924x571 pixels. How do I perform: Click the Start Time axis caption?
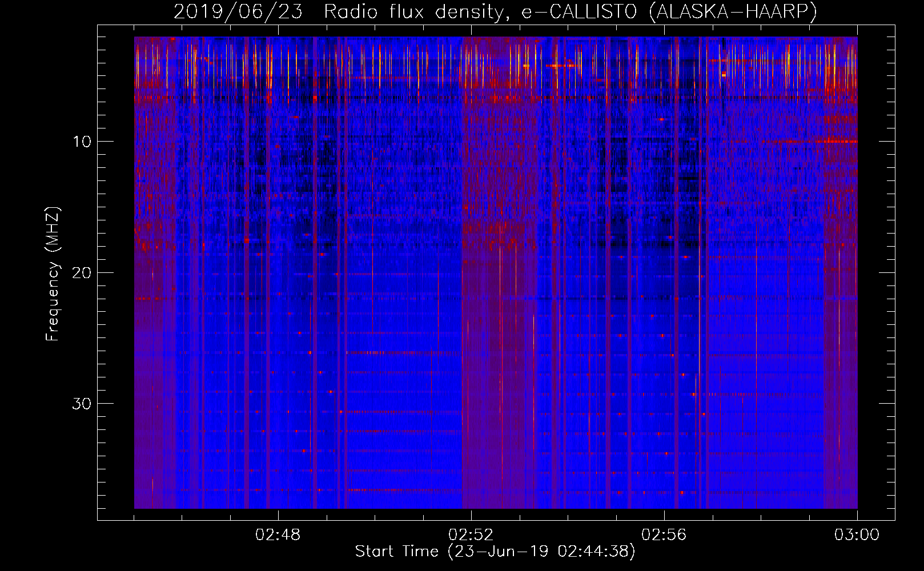(x=495, y=552)
